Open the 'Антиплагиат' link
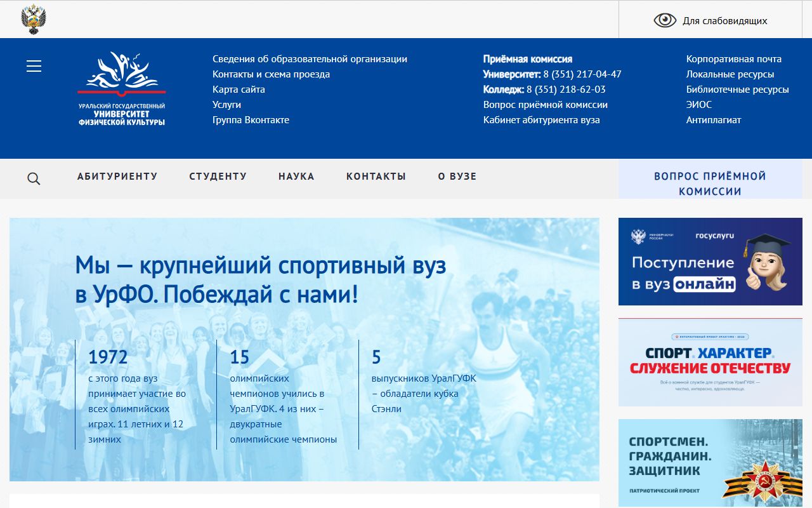Image resolution: width=812 pixels, height=508 pixels. (713, 120)
